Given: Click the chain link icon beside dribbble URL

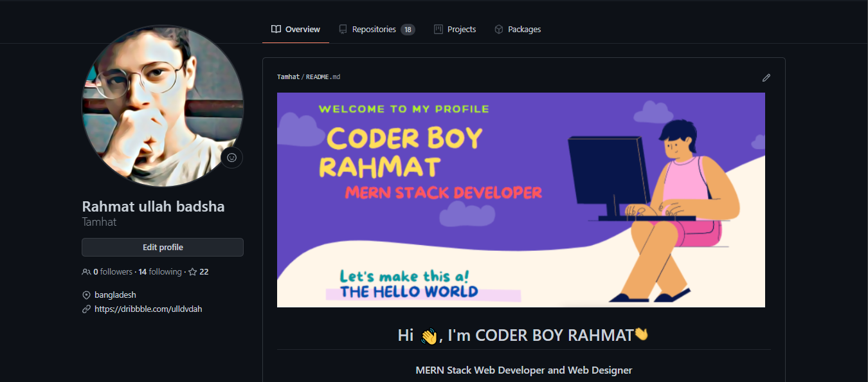Looking at the screenshot, I should (x=86, y=309).
